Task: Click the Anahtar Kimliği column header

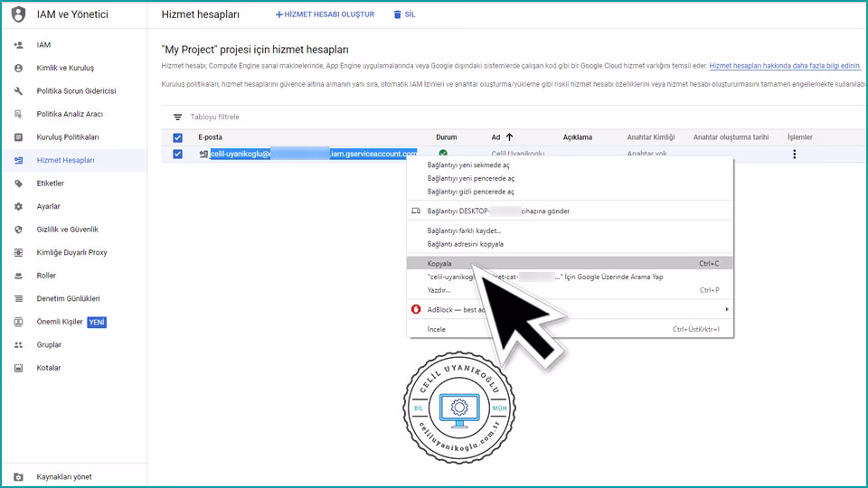Action: pos(650,137)
